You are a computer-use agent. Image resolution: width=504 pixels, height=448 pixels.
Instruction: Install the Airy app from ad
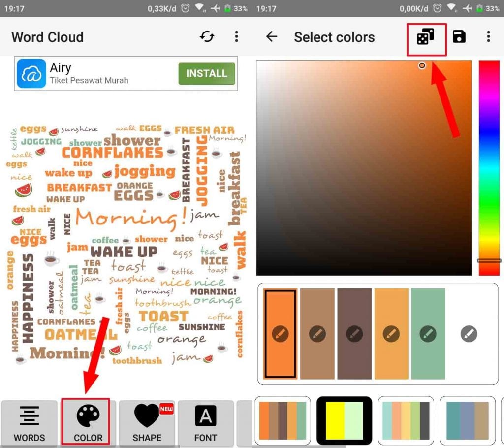point(207,73)
